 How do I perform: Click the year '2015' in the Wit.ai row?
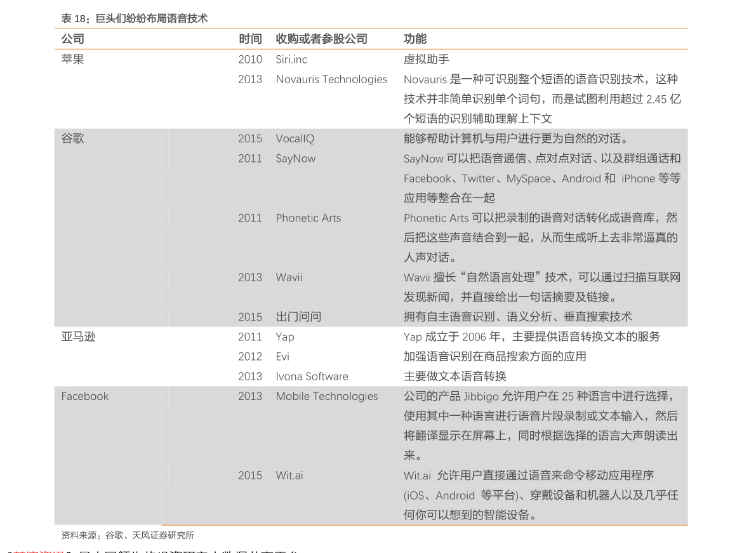coord(250,476)
